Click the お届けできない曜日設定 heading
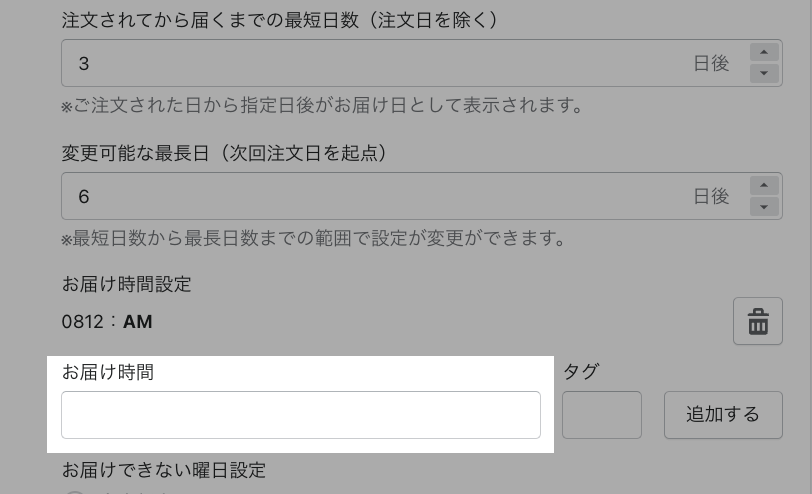 [164, 469]
